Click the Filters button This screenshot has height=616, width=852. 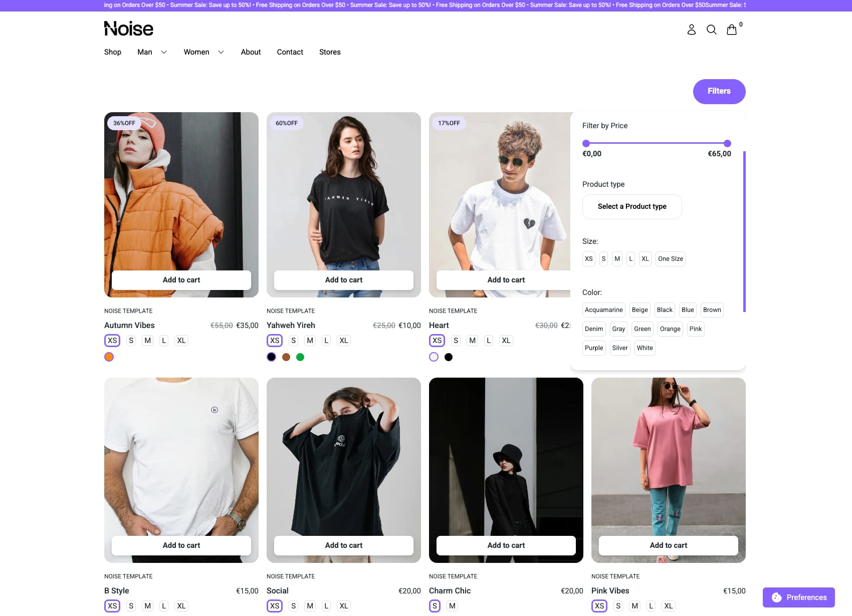[719, 91]
